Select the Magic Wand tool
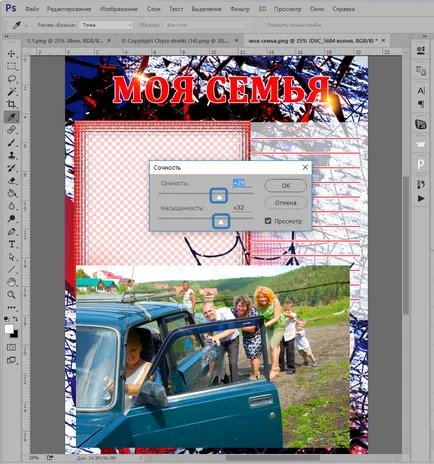434x464 pixels. (x=11, y=91)
